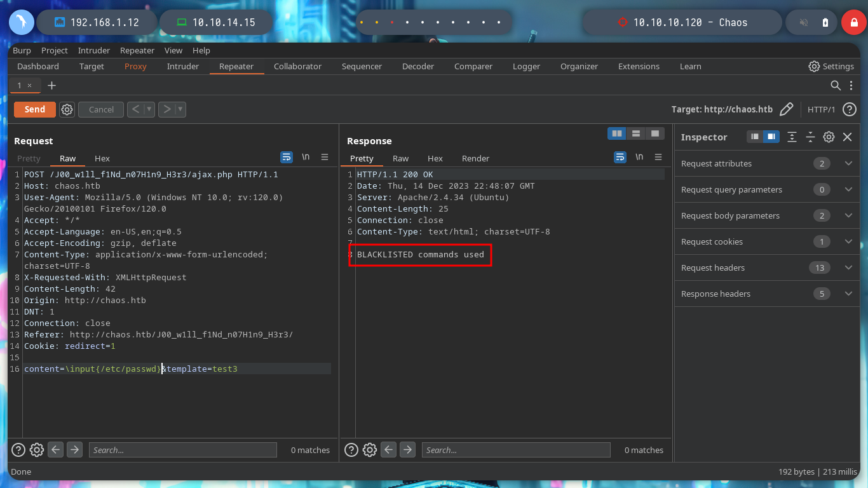Image resolution: width=868 pixels, height=488 pixels.
Task: Select side-by-side layout view
Action: 617,133
